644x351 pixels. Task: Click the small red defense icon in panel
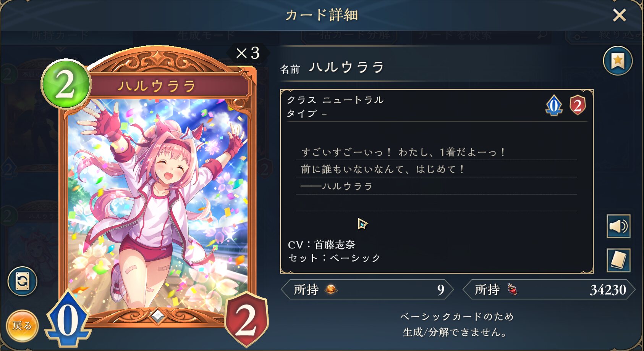click(x=578, y=105)
